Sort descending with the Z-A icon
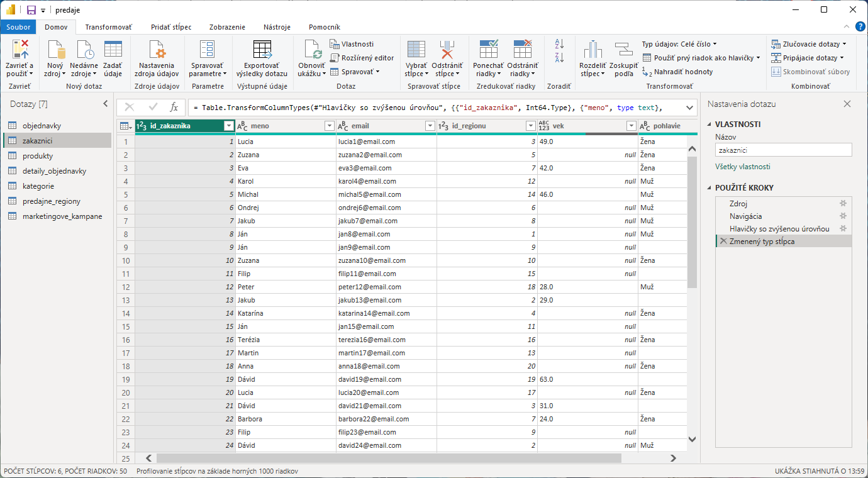868x478 pixels. [559, 58]
